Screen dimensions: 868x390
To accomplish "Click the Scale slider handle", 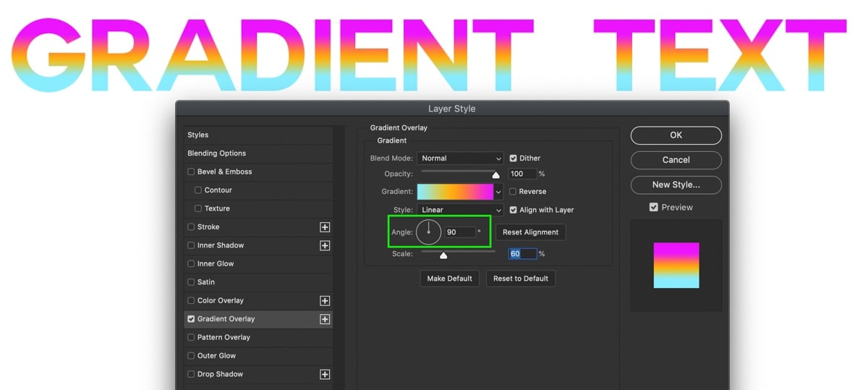I will [443, 255].
